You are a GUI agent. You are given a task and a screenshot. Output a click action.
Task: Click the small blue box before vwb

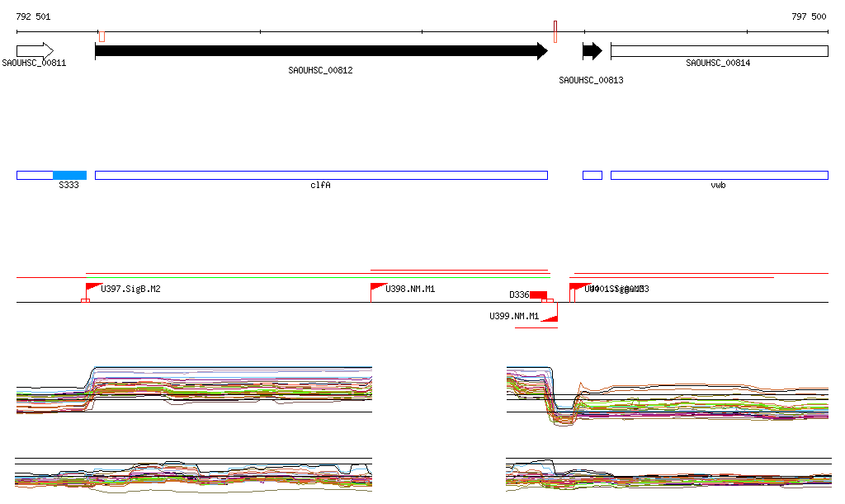coord(592,175)
